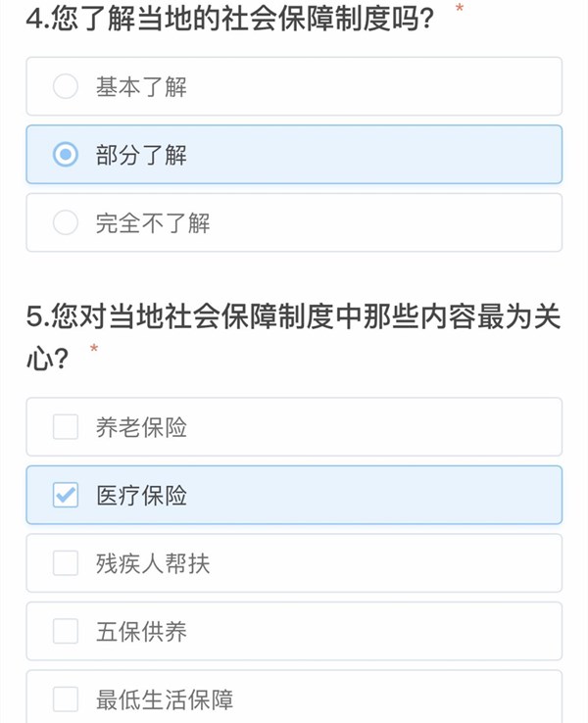
Task: Click the question 4 title text
Action: [231, 18]
